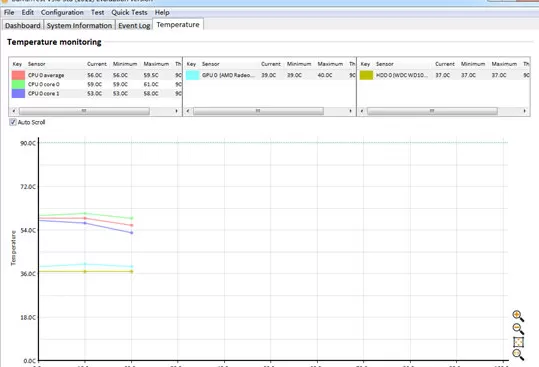The width and height of the screenshot is (539, 367).
Task: Click the Minimum column header in the CPU list
Action: point(125,64)
